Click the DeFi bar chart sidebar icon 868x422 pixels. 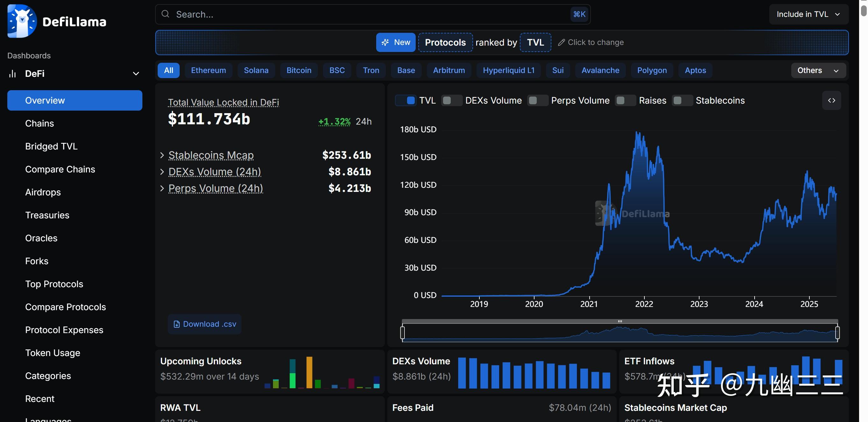(12, 74)
